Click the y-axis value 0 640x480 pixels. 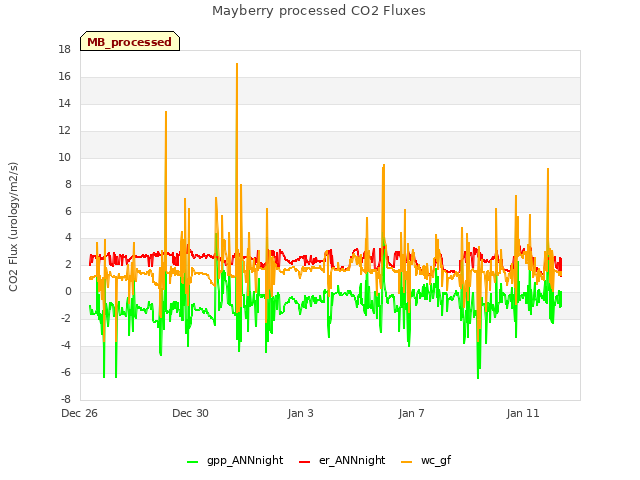(68, 291)
